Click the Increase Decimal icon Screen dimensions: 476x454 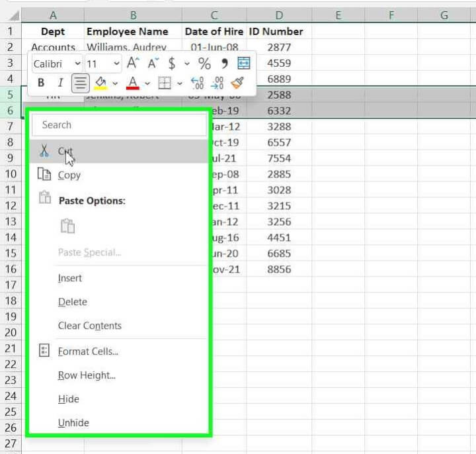197,83
